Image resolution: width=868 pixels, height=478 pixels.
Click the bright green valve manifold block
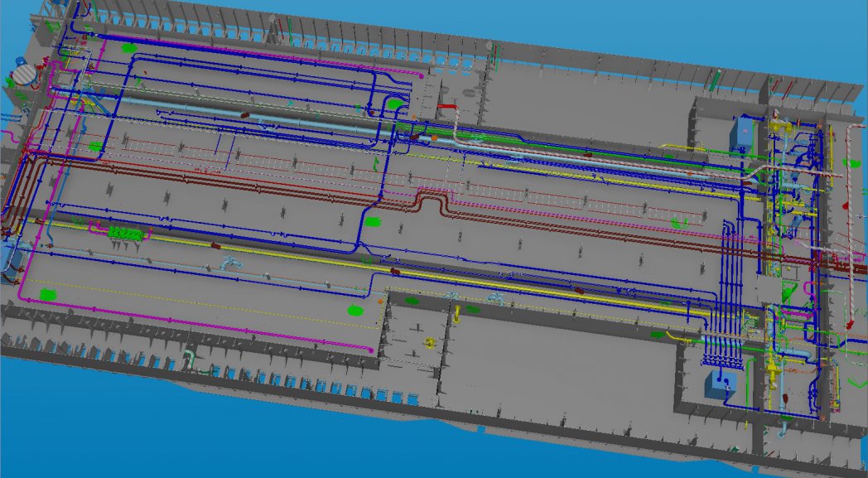pyautogui.click(x=126, y=234)
